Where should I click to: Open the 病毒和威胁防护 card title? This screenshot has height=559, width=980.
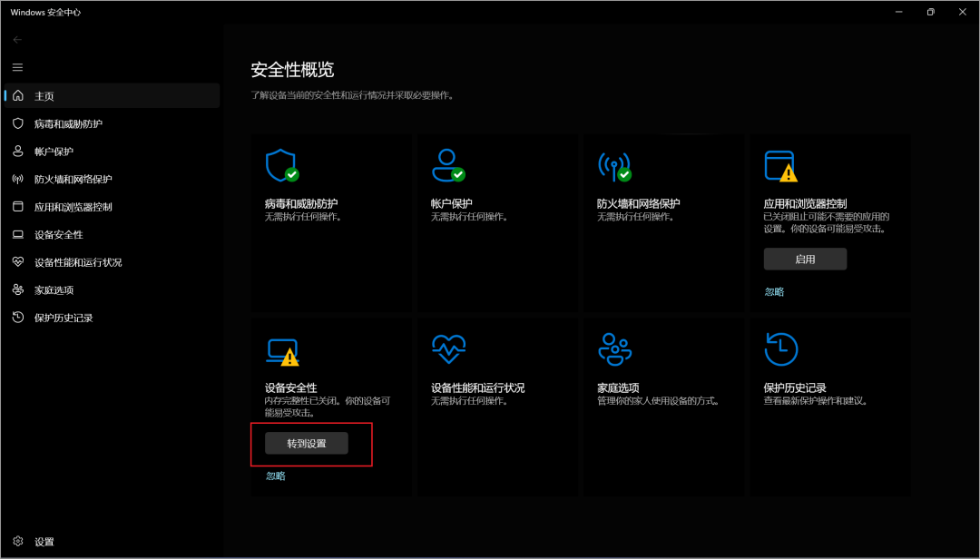[x=301, y=204]
